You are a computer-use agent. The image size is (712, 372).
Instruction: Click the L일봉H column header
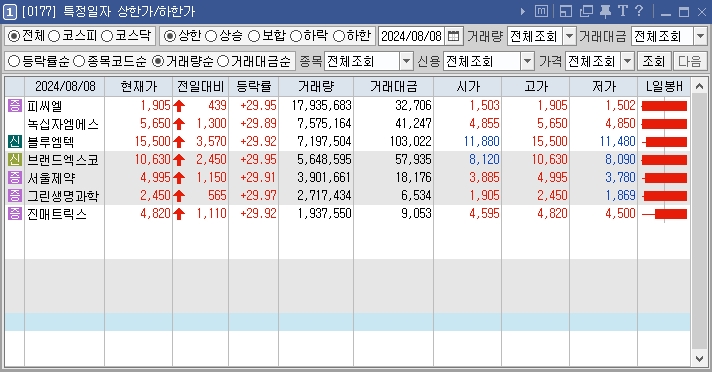tap(664, 86)
